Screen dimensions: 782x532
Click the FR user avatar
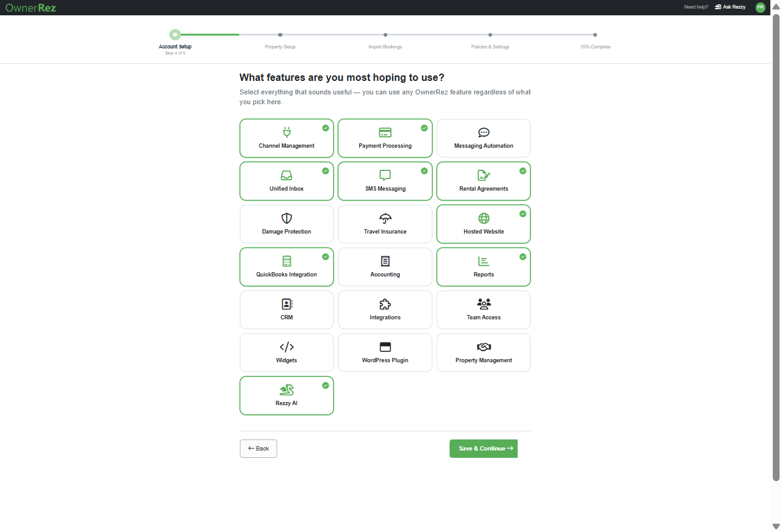[x=761, y=7]
